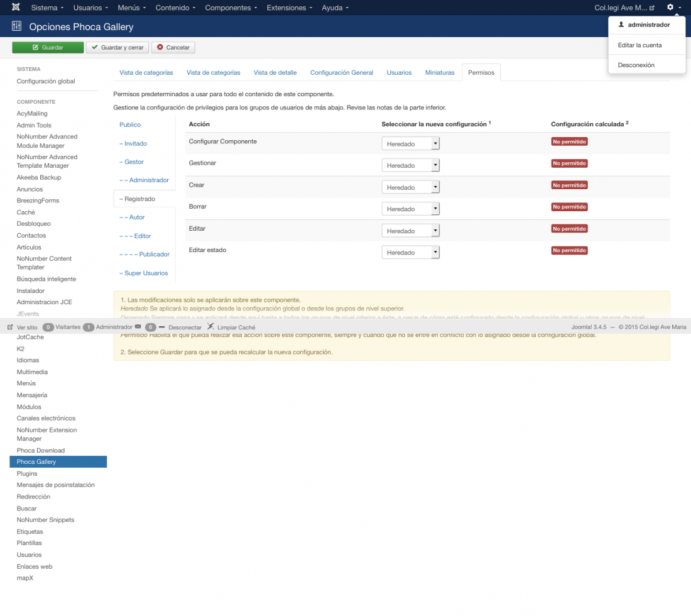This screenshot has width=691, height=616.
Task: Click the Ver sitio external link icon
Action: (10, 327)
